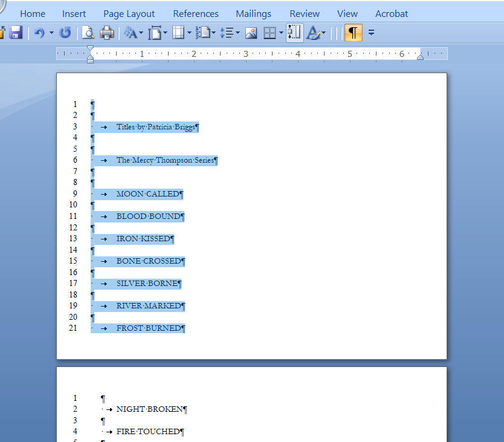Undo the last action

pos(39,33)
